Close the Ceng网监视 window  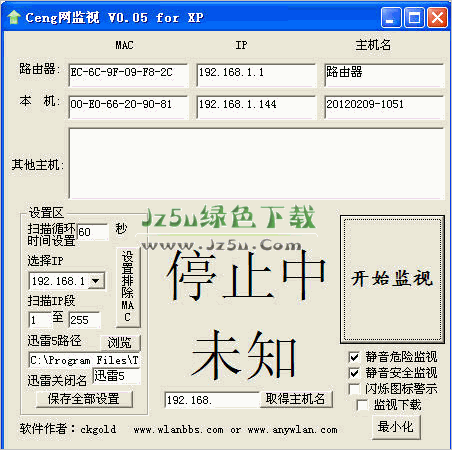[437, 17]
